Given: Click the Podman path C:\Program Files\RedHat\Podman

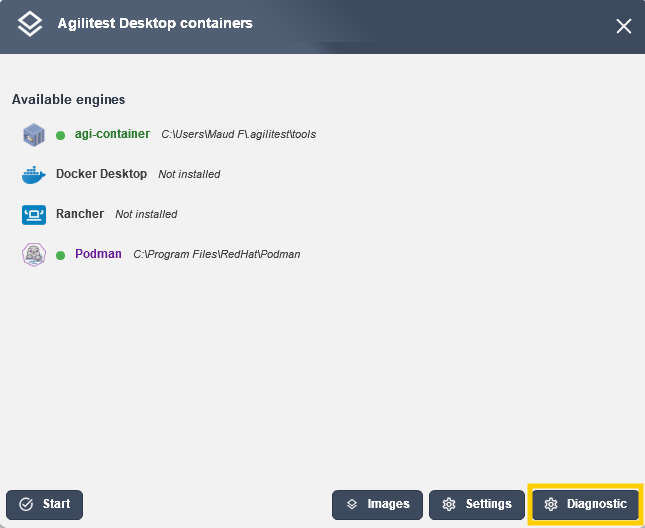Looking at the screenshot, I should 217,254.
